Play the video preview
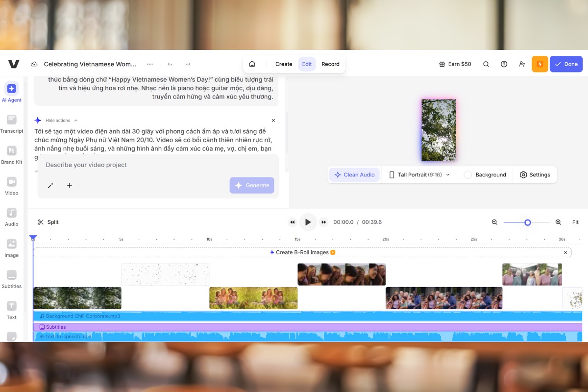Viewport: 588px width, 392px height. (308, 222)
